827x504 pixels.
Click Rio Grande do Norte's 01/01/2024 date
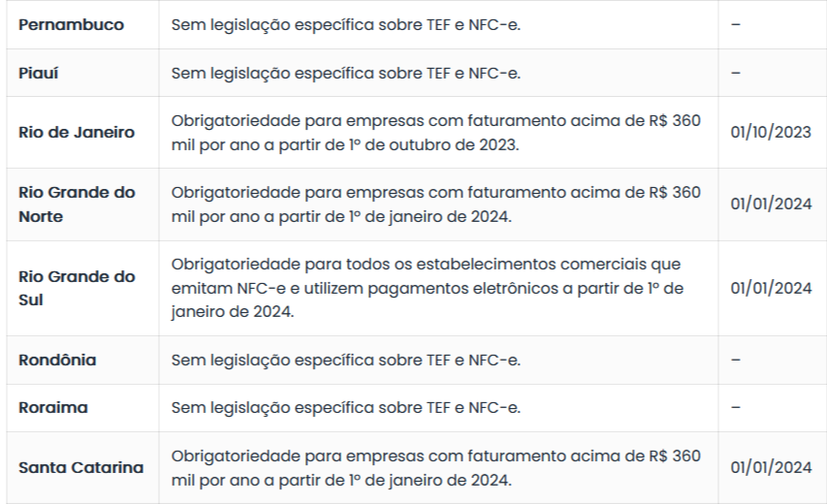click(772, 204)
